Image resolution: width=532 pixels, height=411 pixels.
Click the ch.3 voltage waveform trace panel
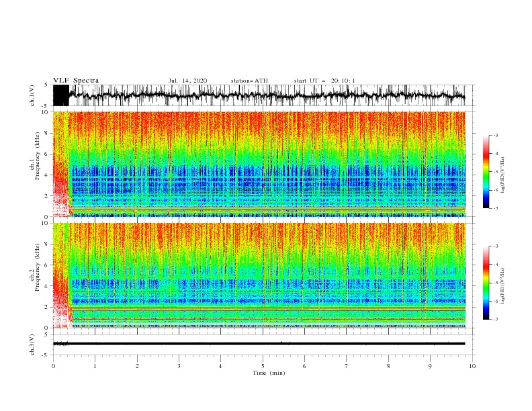pyautogui.click(x=264, y=345)
